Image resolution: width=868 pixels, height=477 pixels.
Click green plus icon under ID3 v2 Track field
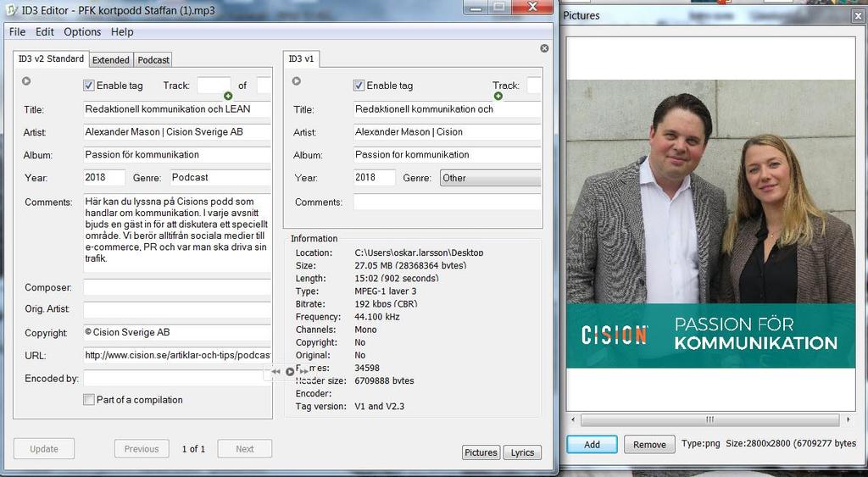[227, 97]
